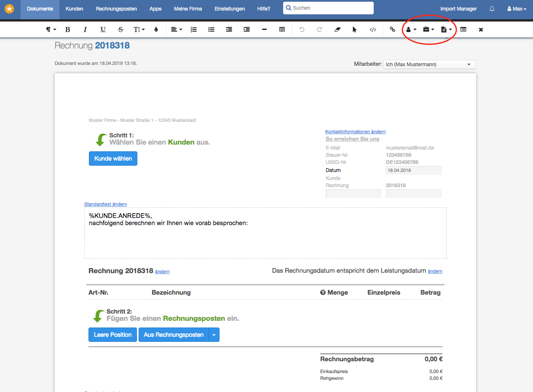The width and height of the screenshot is (533, 392).
Task: Click the Kontaktinformationen ändern link
Action: (355, 132)
